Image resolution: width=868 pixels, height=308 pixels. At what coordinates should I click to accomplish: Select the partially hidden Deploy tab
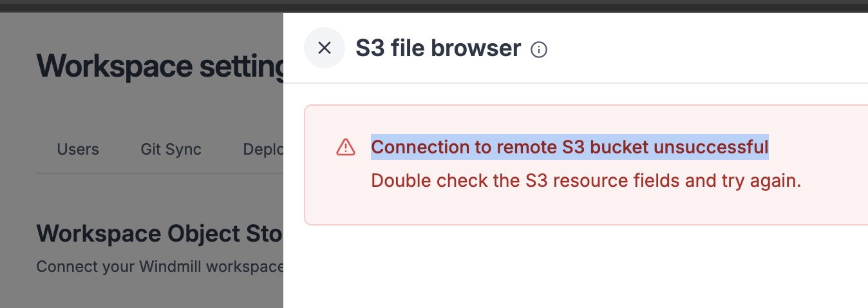263,149
